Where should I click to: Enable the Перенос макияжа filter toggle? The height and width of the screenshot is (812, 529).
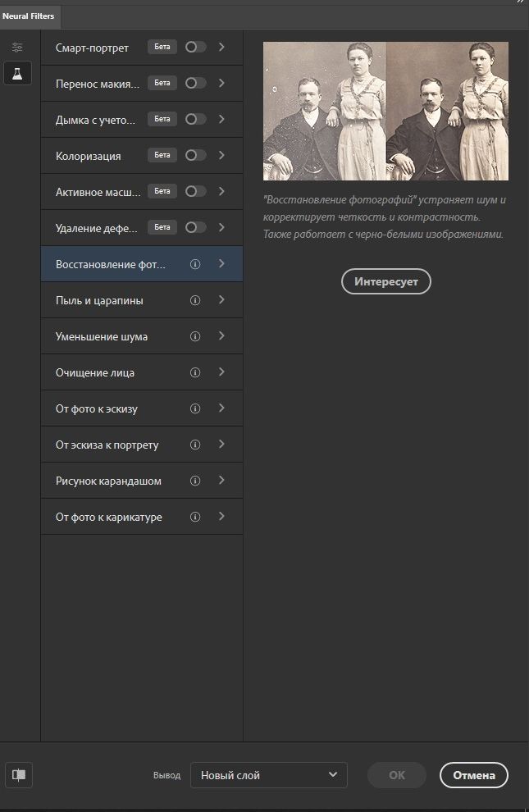195,83
